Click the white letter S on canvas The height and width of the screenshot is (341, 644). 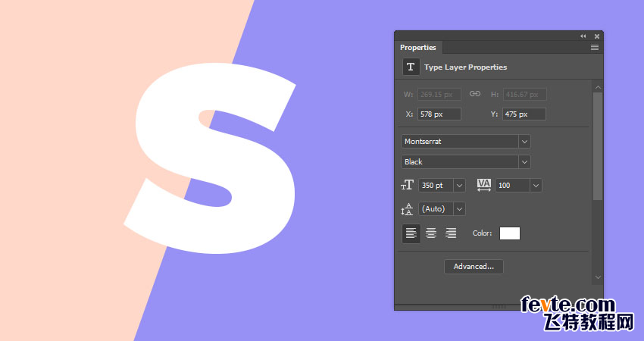pyautogui.click(x=210, y=158)
